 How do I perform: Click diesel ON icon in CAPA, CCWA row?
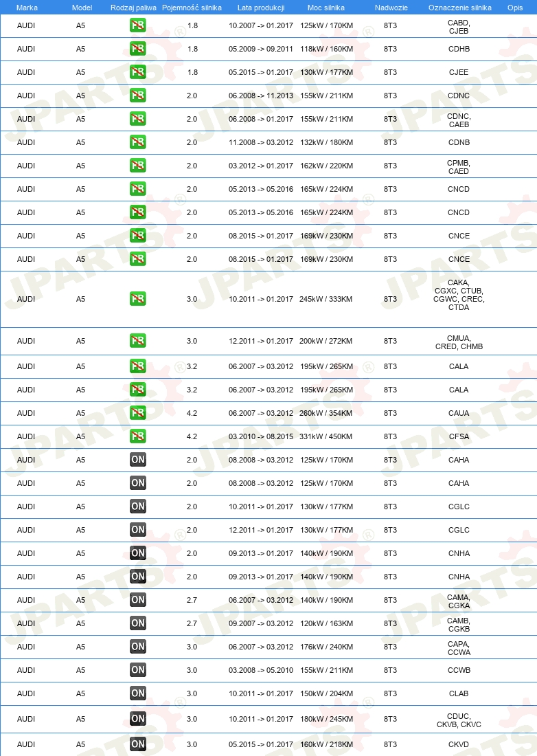(138, 647)
